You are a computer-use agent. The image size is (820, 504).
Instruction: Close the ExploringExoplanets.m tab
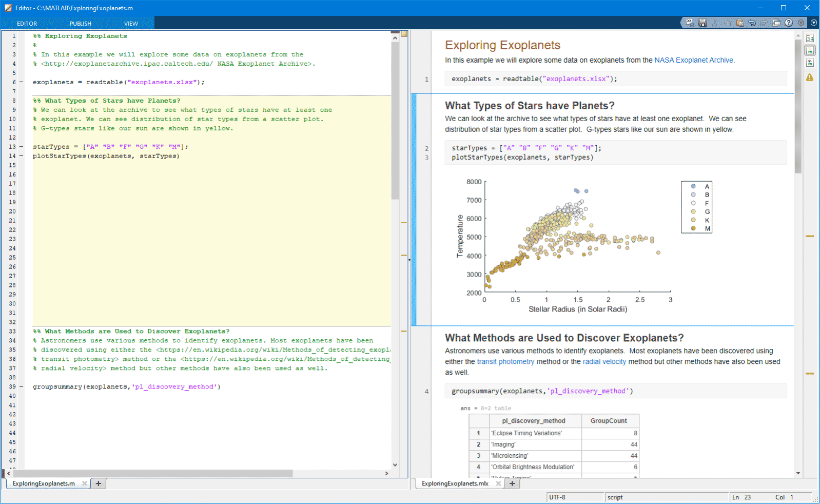[x=85, y=483]
